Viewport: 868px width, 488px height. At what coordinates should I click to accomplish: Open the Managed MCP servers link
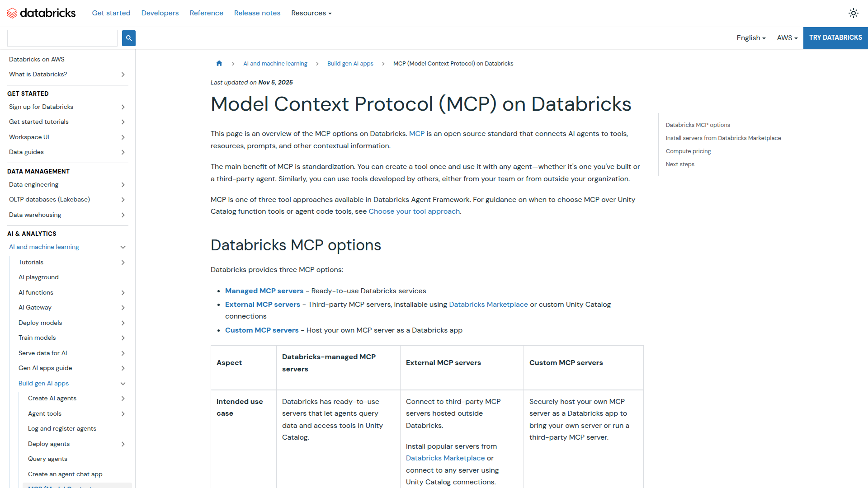[x=264, y=291]
